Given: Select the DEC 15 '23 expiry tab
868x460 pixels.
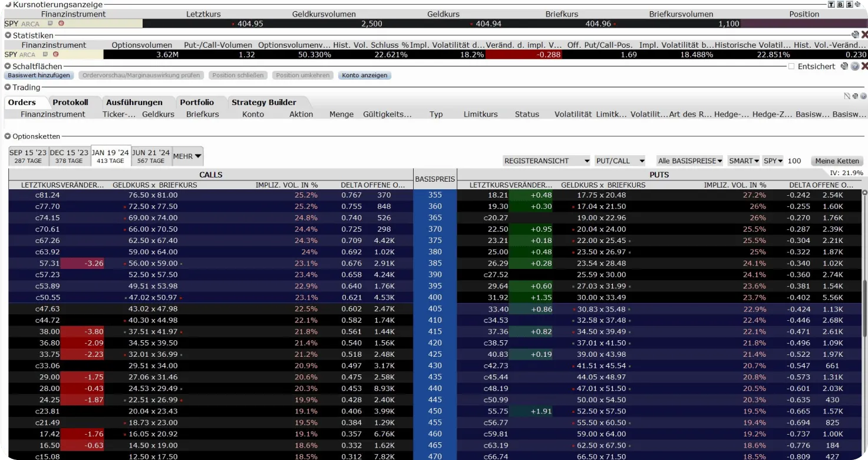Looking at the screenshot, I should tap(69, 156).
